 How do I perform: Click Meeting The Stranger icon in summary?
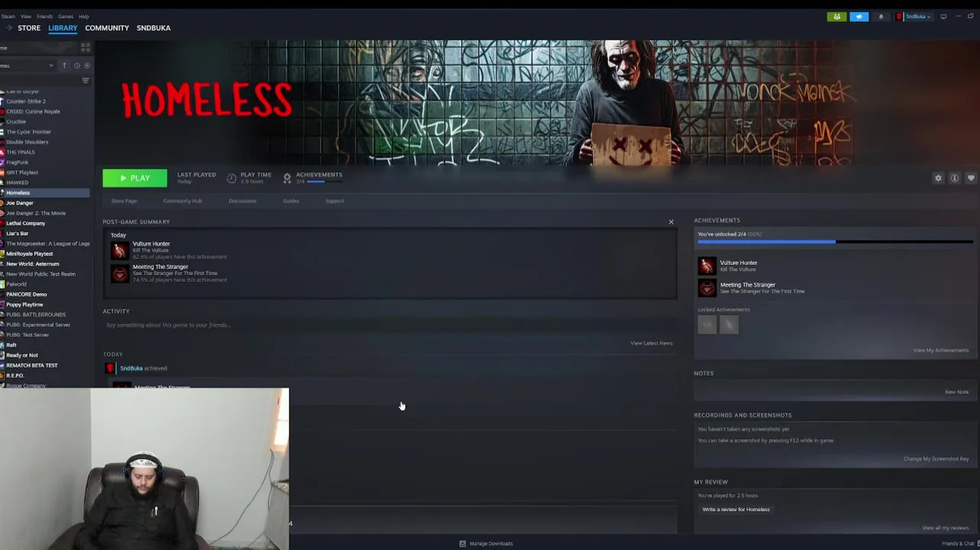pos(120,273)
